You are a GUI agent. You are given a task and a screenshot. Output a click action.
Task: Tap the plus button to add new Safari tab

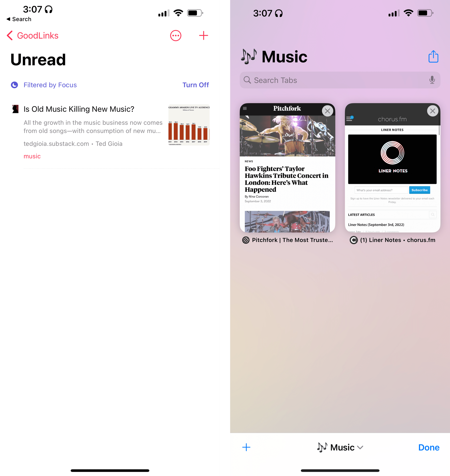click(x=246, y=448)
